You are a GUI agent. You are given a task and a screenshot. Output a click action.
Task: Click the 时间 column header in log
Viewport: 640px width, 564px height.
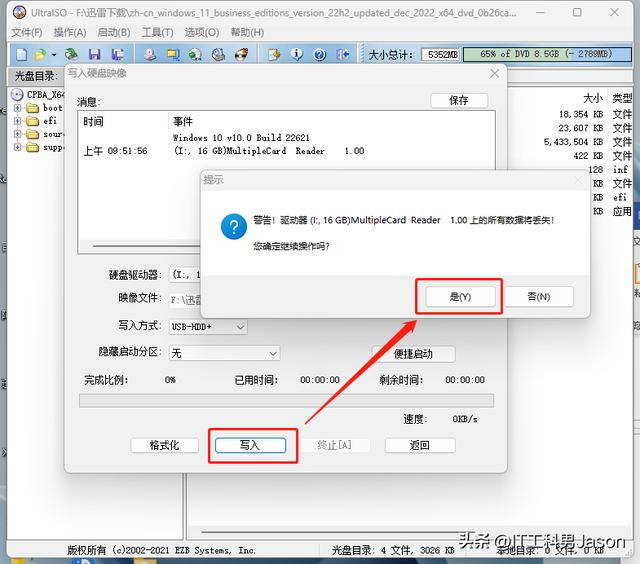coord(93,122)
